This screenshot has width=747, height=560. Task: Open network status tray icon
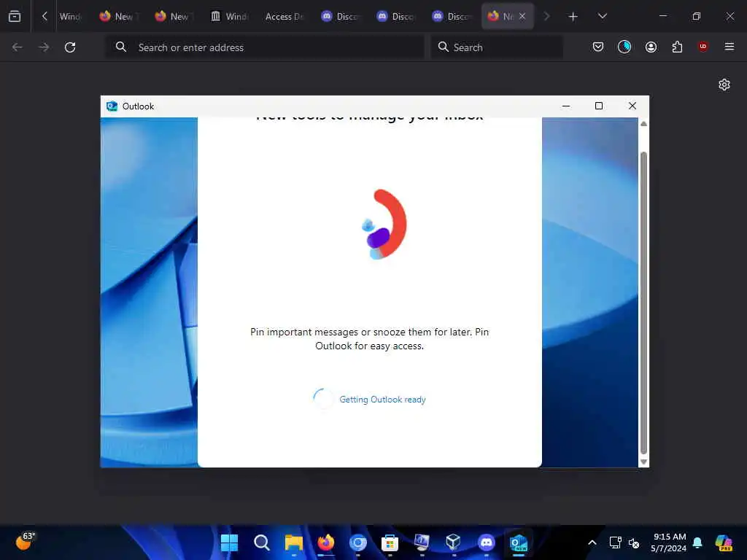615,542
